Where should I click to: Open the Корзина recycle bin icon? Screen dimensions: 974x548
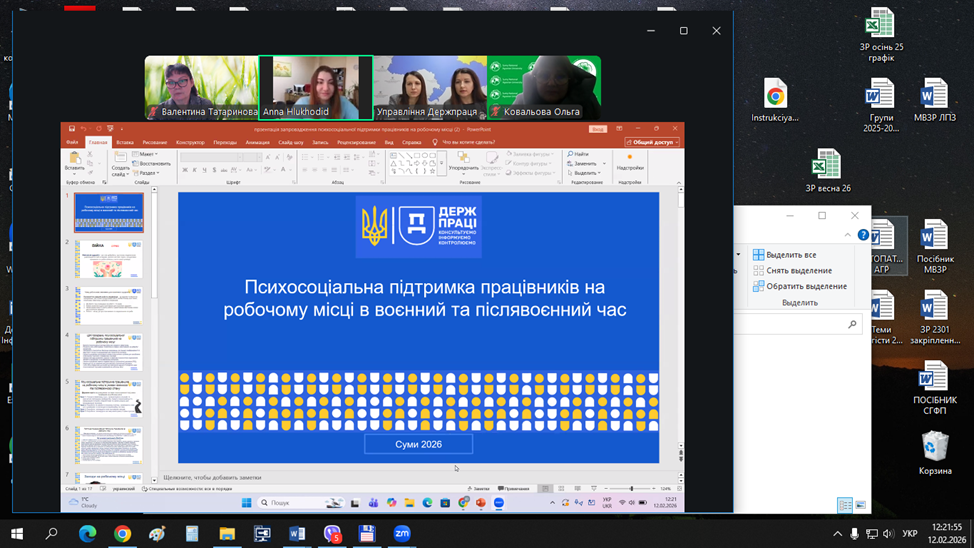[x=935, y=451]
